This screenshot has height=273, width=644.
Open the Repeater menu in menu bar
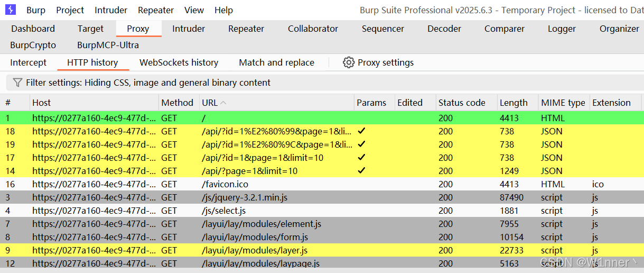point(156,10)
